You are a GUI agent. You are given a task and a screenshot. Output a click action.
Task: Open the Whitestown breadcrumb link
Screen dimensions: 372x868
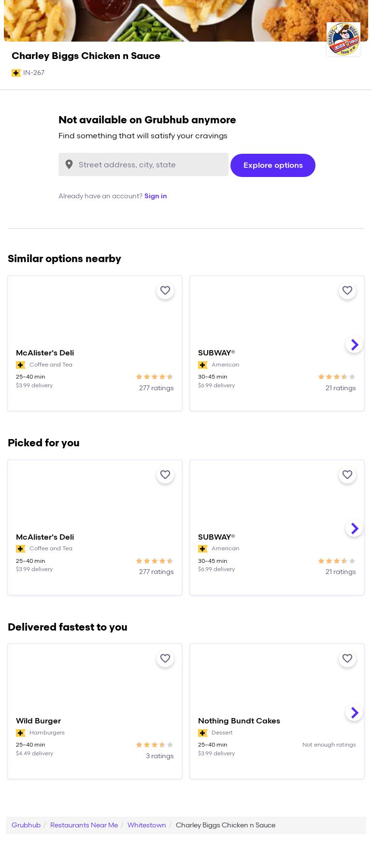tap(146, 825)
